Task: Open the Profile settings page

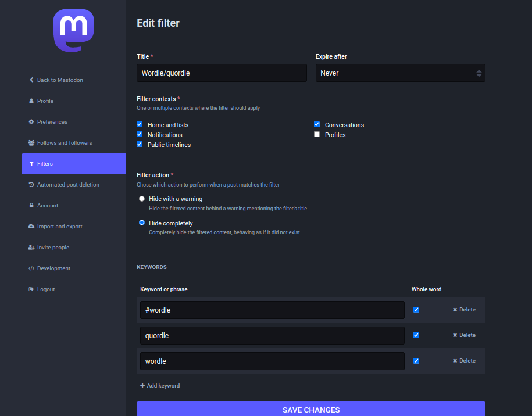Action: tap(74, 101)
